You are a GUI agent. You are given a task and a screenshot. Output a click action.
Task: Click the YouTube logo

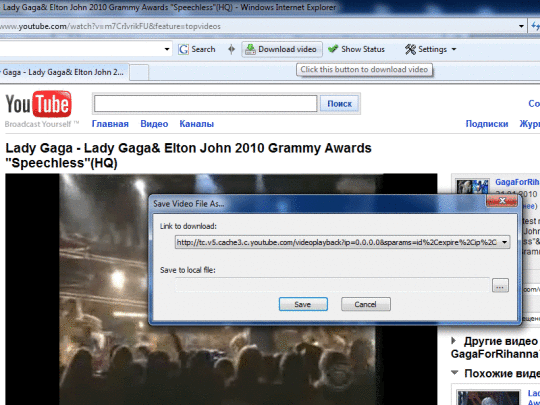coord(39,104)
